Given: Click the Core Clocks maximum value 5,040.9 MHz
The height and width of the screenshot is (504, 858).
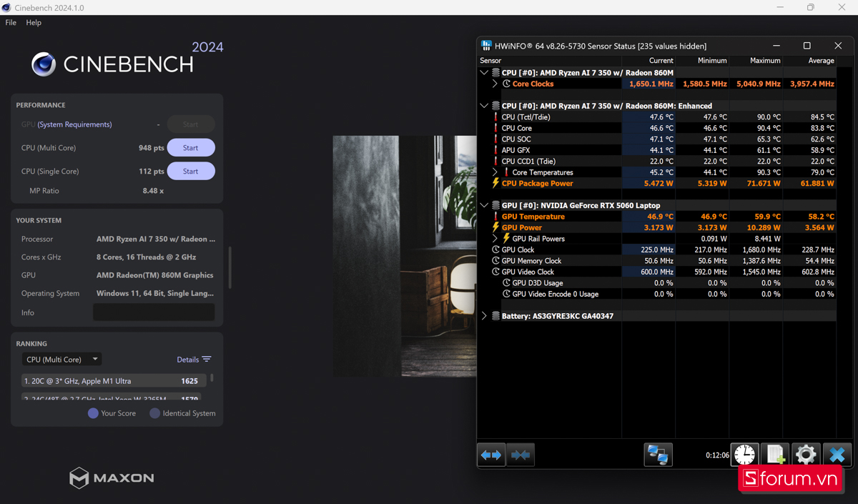Looking at the screenshot, I should point(757,84).
